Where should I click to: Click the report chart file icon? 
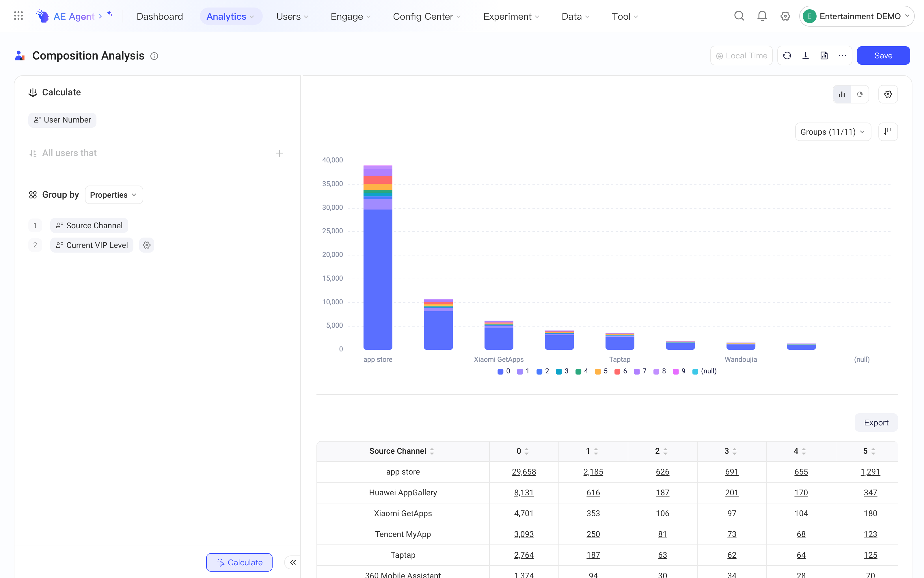click(x=824, y=56)
